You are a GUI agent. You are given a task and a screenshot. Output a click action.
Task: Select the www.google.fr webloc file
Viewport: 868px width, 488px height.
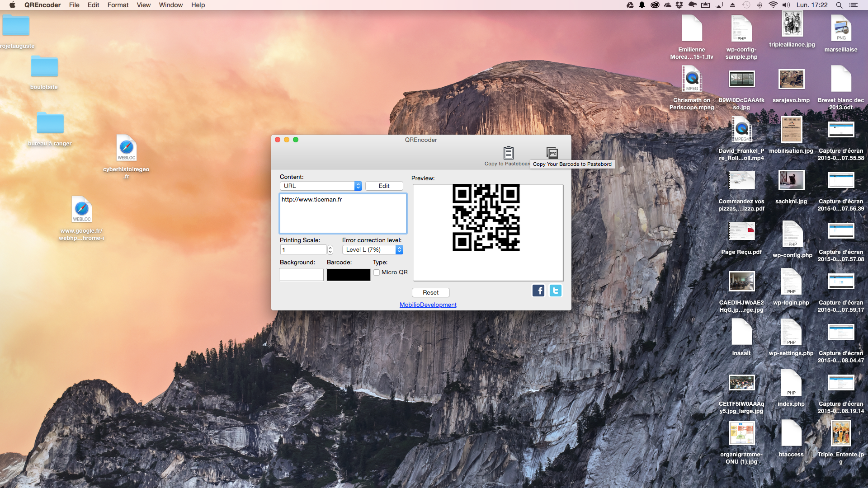click(82, 209)
